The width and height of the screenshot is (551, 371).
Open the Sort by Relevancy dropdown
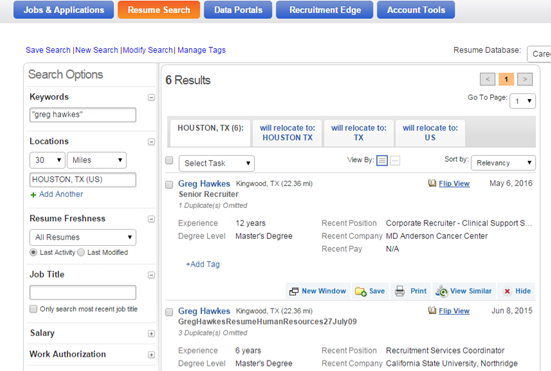coord(503,163)
